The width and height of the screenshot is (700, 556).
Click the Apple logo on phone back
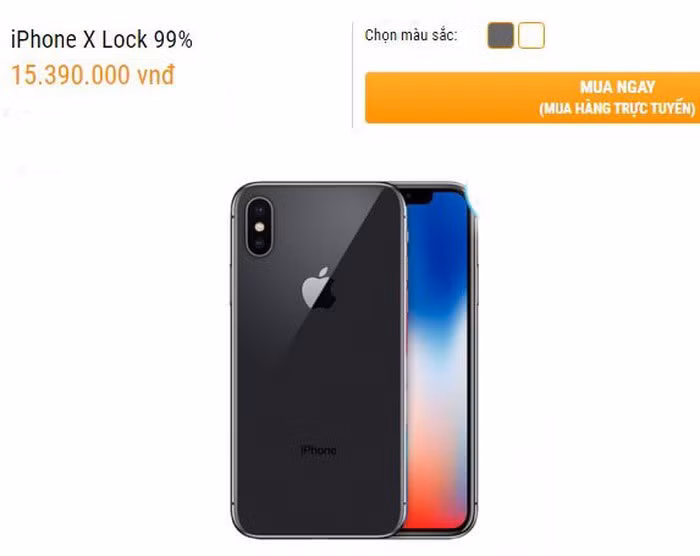(x=318, y=288)
